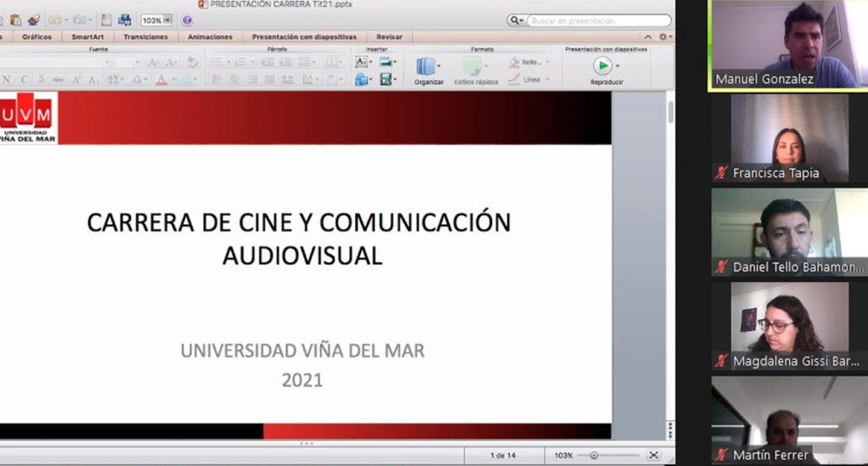Click the font color red A icon
The image size is (868, 466).
click(x=161, y=80)
